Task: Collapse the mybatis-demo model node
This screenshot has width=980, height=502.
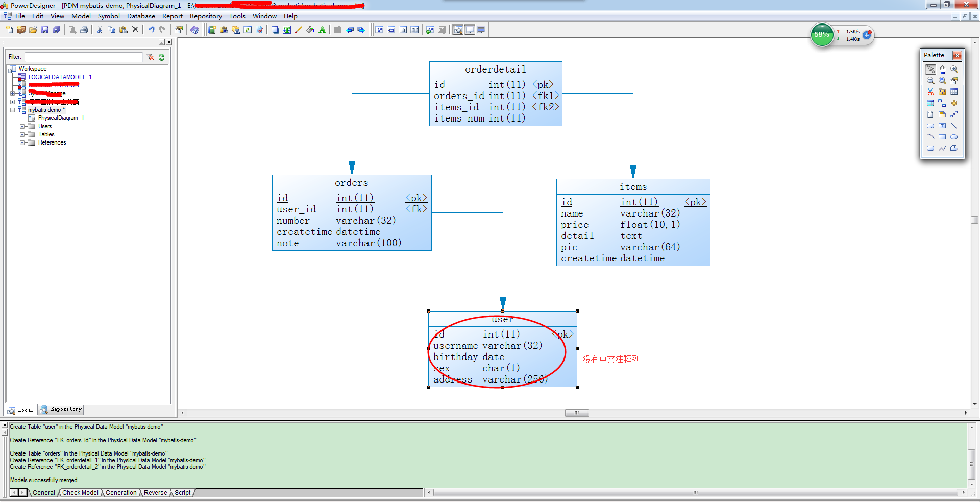Action: tap(12, 110)
